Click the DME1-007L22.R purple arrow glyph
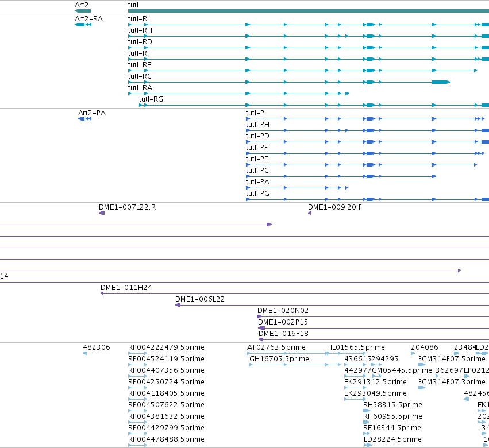 (102, 213)
